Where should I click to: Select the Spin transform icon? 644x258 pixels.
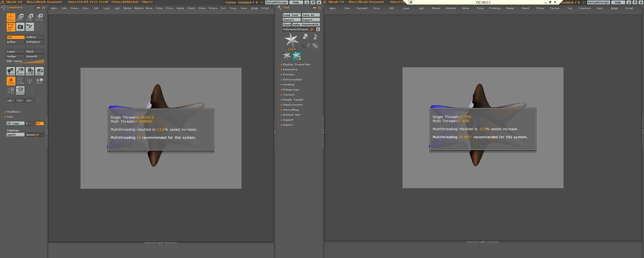(39, 71)
